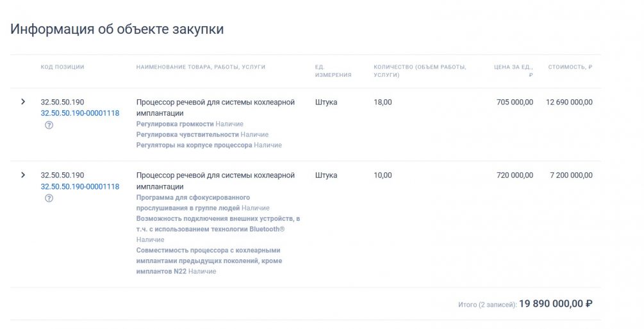
Task: Click the "Наименование товара, работы, услуги" column header
Action: [x=201, y=67]
